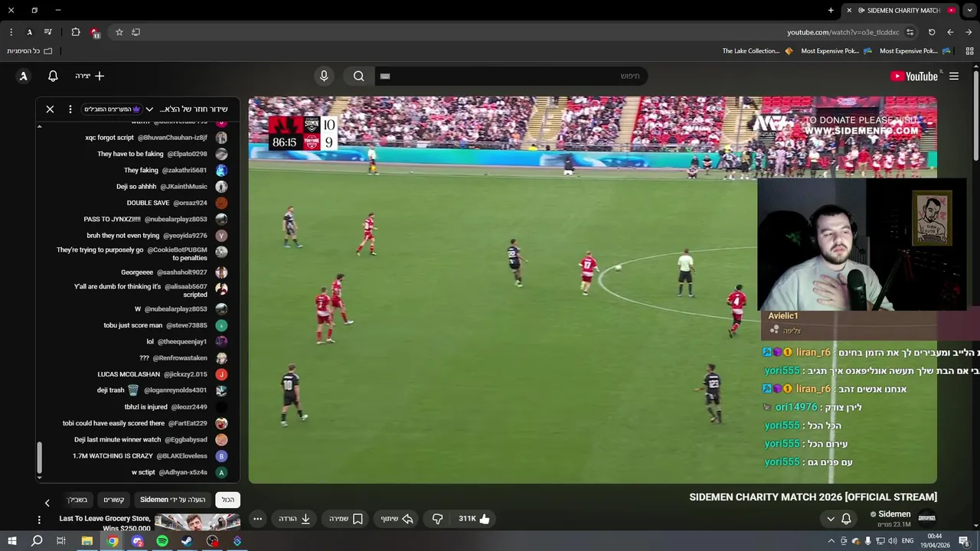This screenshot has width=980, height=551.
Task: Save the video with שמירה button
Action: [346, 519]
